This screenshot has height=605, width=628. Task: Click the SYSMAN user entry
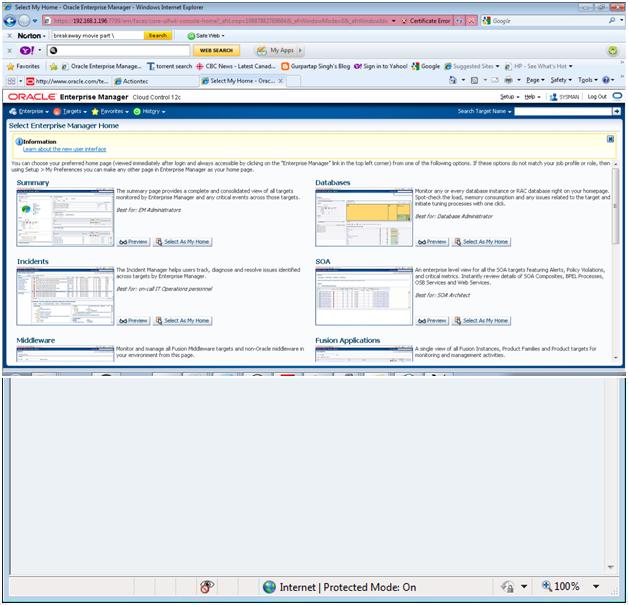[564, 97]
